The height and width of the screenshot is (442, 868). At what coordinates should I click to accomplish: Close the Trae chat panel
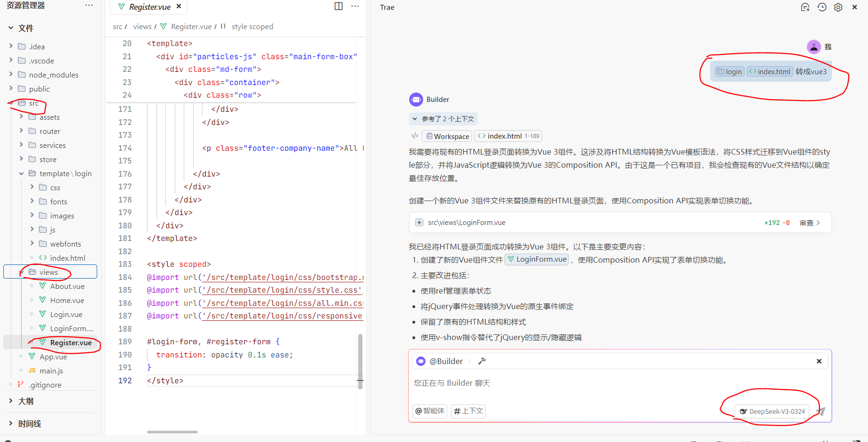[854, 8]
